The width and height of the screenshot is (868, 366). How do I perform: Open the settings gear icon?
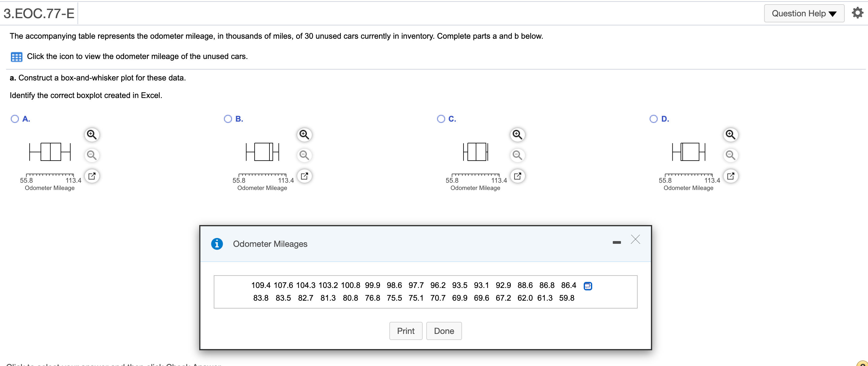857,13
